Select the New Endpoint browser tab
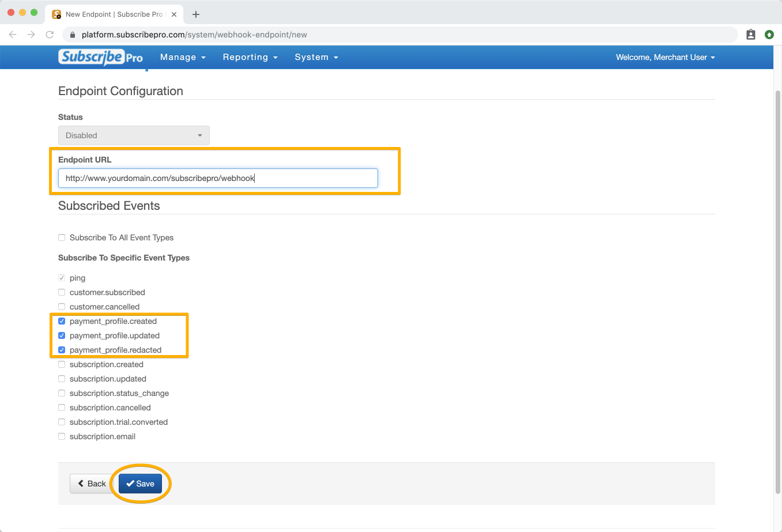Image resolution: width=782 pixels, height=532 pixels. click(114, 14)
